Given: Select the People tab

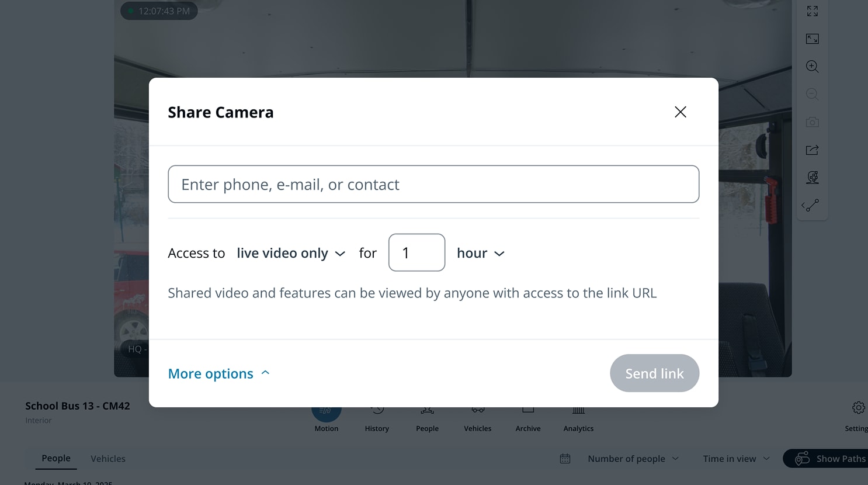Looking at the screenshot, I should pos(56,459).
